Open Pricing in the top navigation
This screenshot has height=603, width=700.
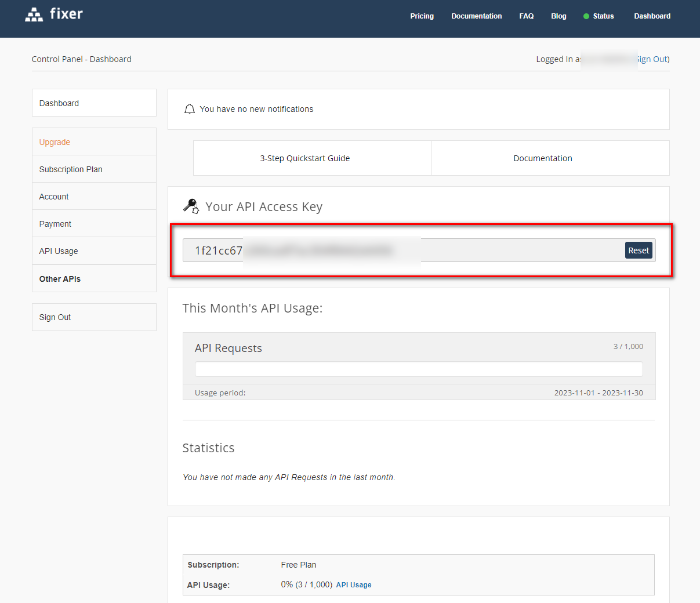[422, 16]
